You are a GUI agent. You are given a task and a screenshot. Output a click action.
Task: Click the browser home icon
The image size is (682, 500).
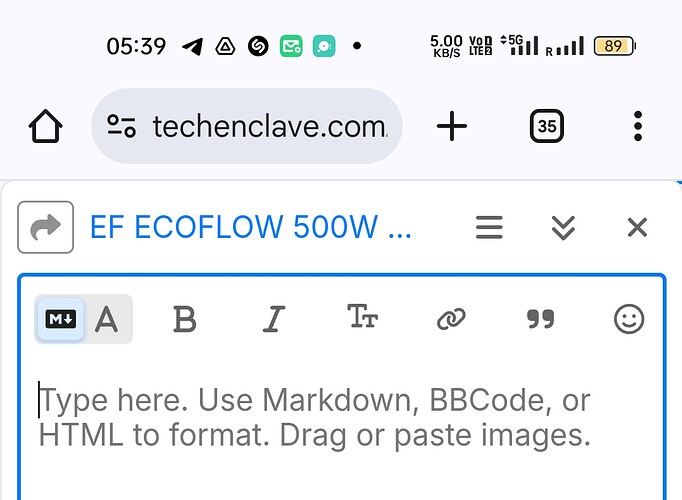pos(45,126)
